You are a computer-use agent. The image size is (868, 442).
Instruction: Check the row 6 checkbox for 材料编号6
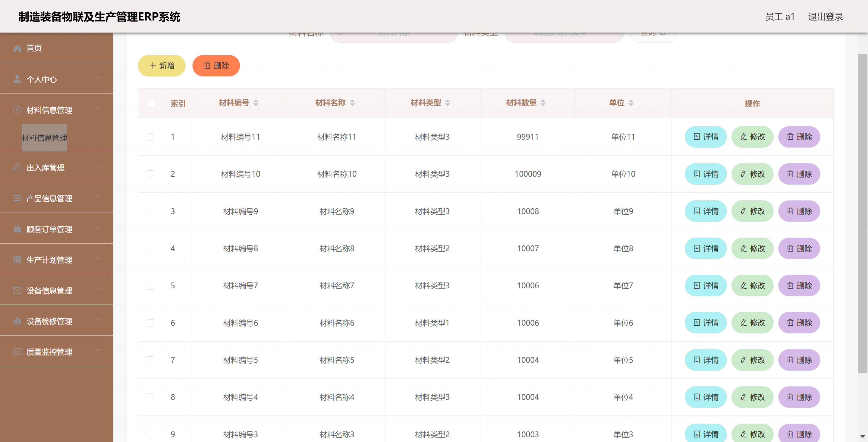(151, 323)
